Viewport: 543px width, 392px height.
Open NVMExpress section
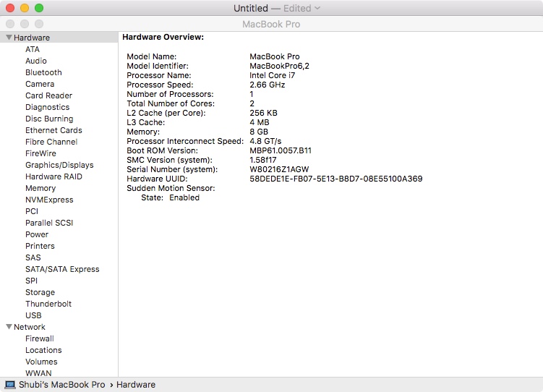49,200
